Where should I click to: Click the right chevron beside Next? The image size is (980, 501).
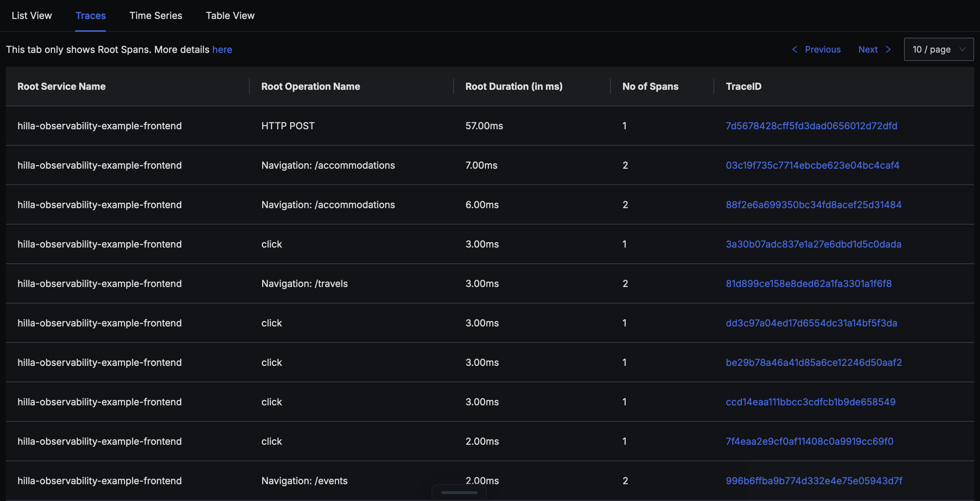[888, 49]
